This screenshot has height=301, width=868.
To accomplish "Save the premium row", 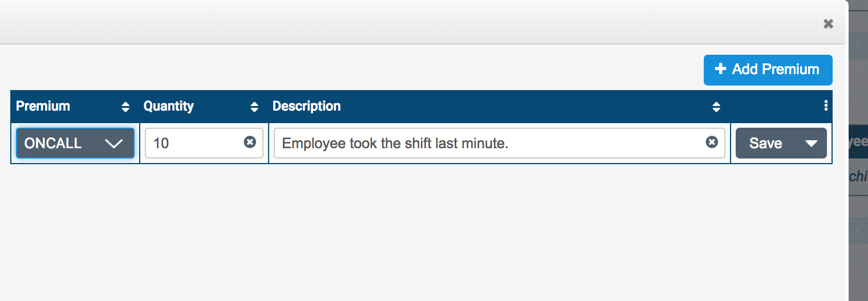I will (765, 143).
